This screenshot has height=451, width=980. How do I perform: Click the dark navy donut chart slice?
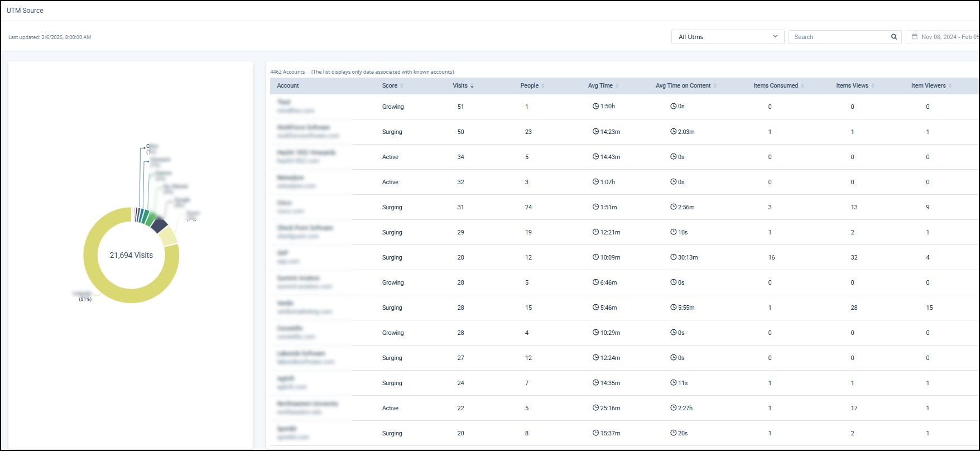(159, 226)
